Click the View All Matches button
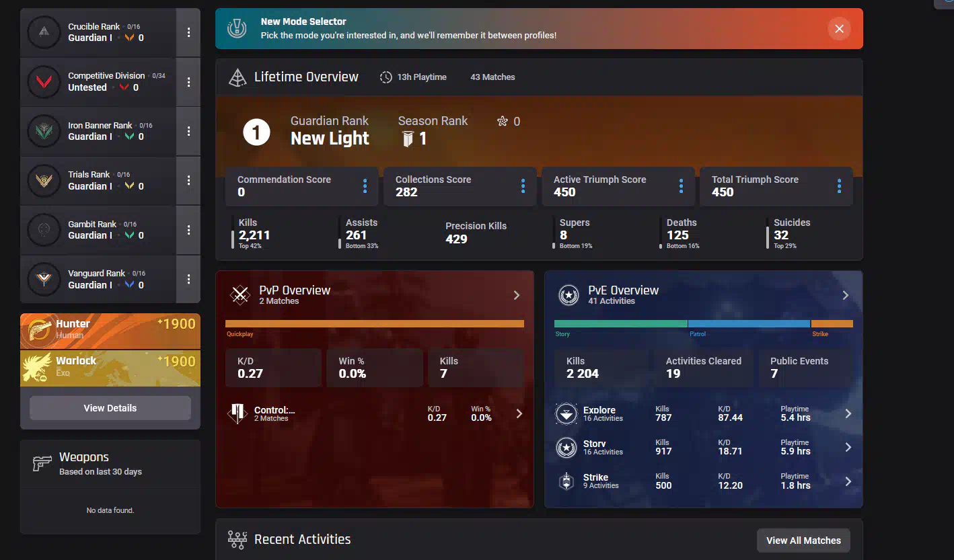Image resolution: width=954 pixels, height=560 pixels. (803, 541)
